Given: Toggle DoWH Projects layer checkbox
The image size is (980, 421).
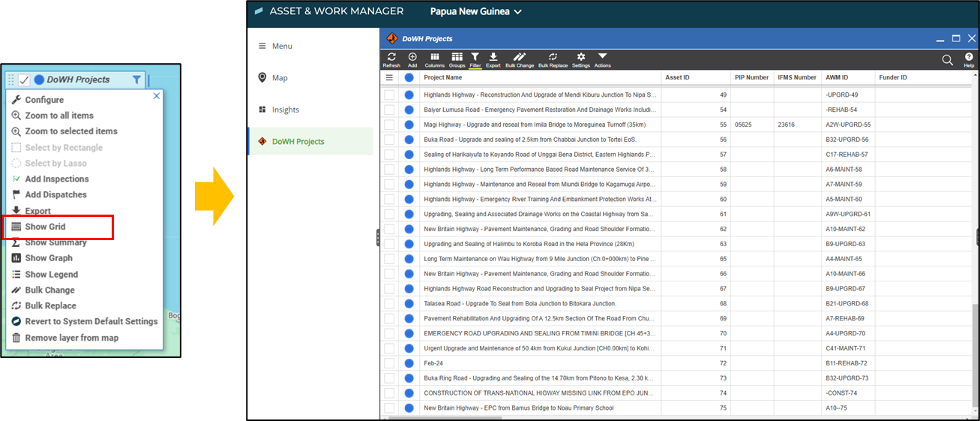Looking at the screenshot, I should coord(24,80).
